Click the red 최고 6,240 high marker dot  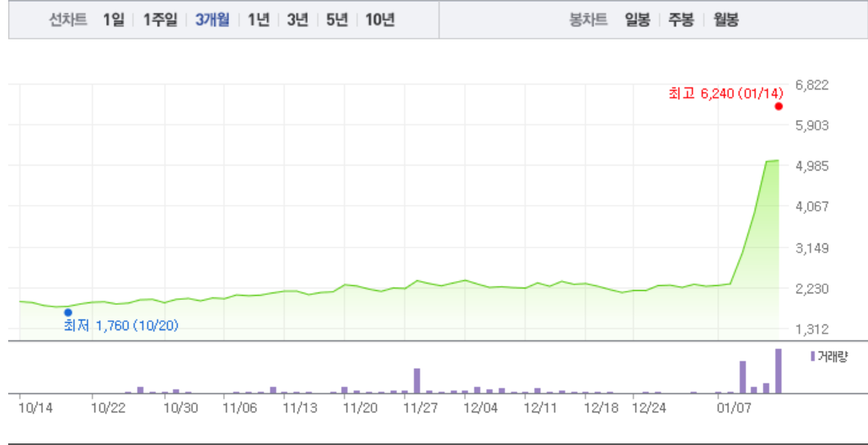(x=779, y=107)
